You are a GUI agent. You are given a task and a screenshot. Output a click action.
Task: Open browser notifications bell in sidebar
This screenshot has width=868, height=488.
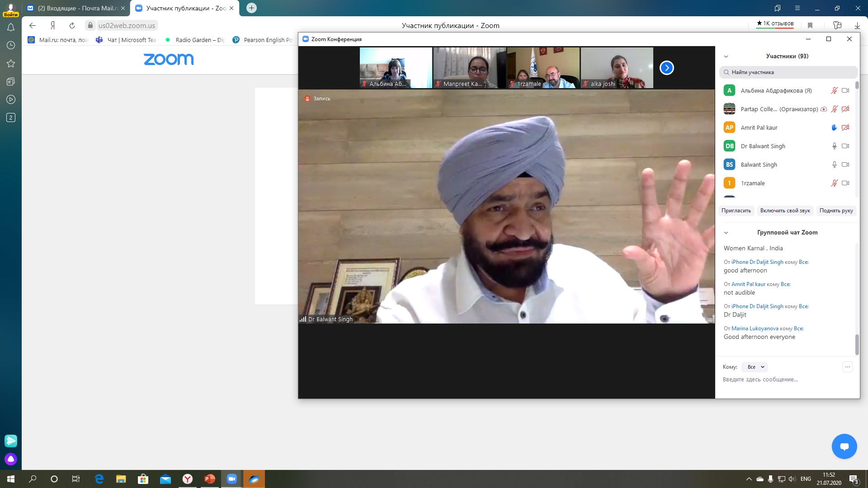11,28
